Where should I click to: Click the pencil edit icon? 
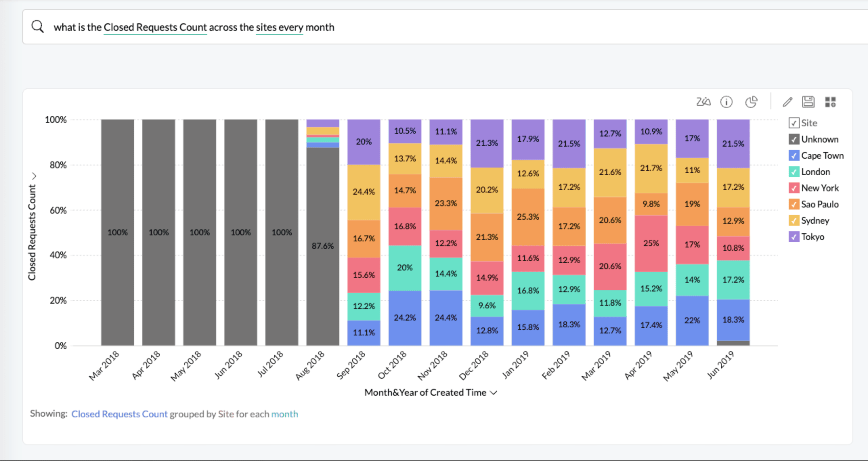click(787, 102)
